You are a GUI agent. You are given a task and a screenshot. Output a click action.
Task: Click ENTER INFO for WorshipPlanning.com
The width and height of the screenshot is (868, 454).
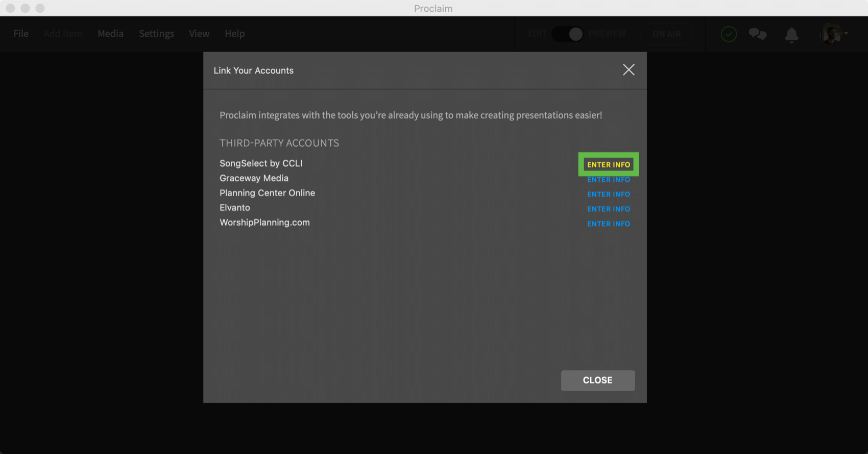(608, 224)
